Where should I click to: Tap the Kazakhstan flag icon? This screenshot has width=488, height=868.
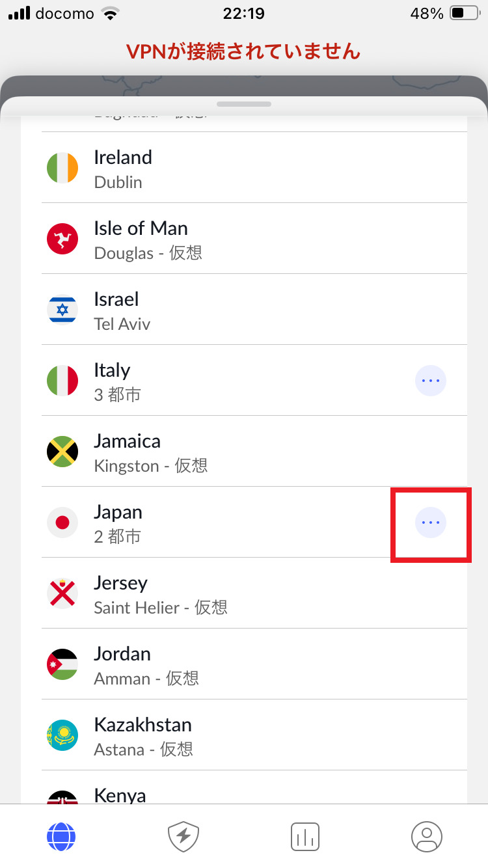click(62, 735)
